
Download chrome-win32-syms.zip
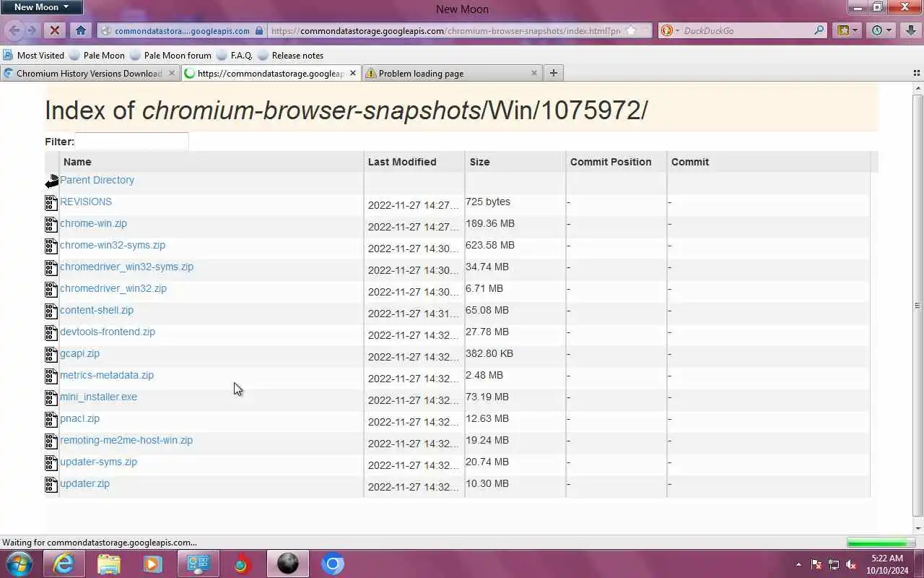coord(113,245)
